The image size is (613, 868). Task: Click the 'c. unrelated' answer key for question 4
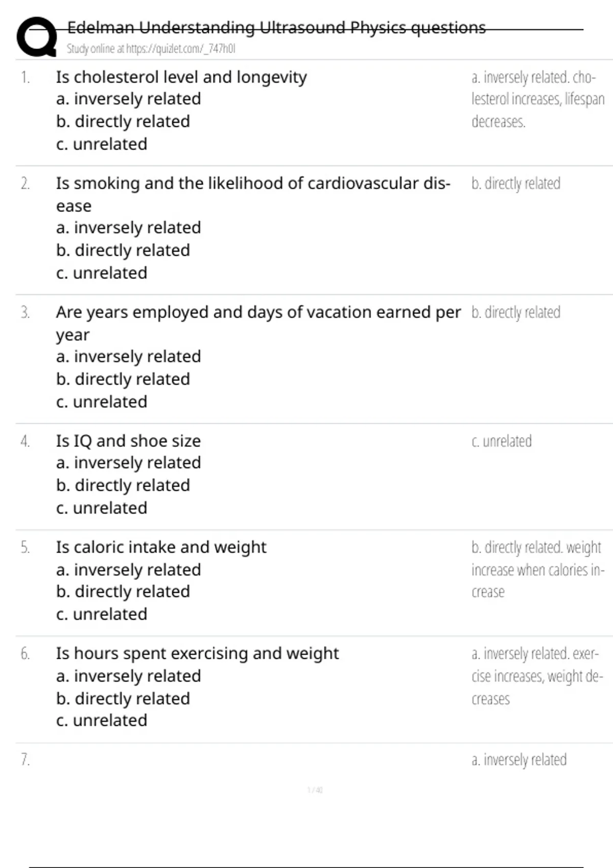click(501, 441)
